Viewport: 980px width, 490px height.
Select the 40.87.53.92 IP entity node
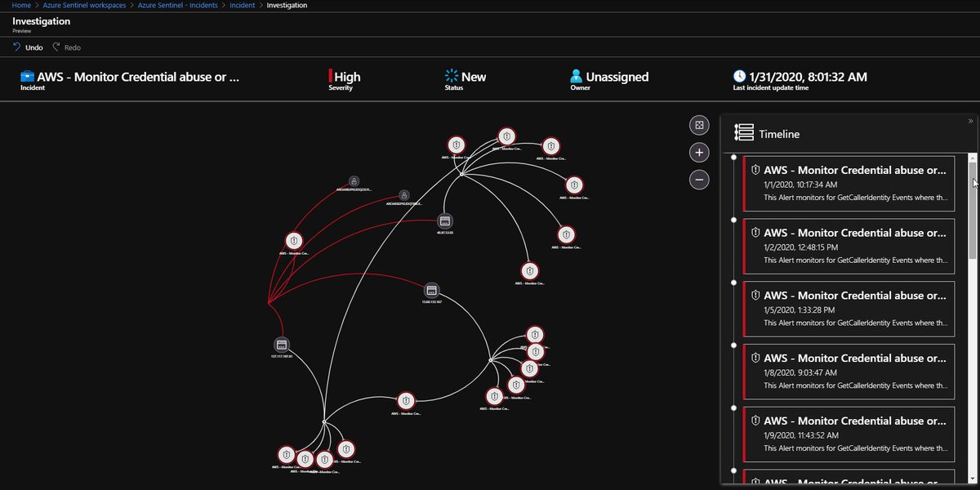[445, 221]
